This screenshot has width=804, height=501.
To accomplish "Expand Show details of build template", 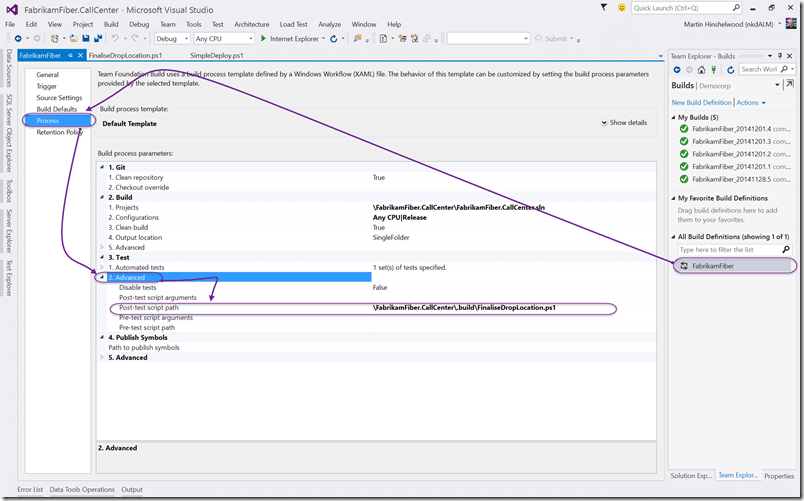I will 624,123.
